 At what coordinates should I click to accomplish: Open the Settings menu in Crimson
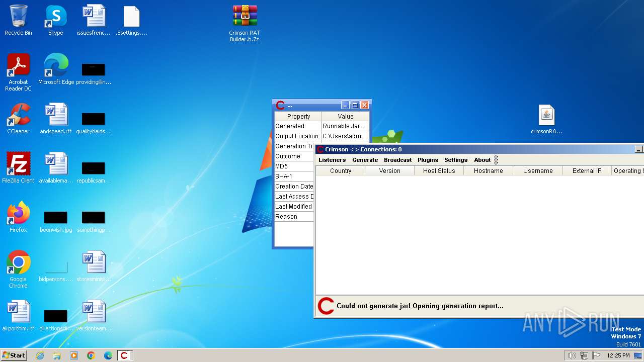coord(456,160)
